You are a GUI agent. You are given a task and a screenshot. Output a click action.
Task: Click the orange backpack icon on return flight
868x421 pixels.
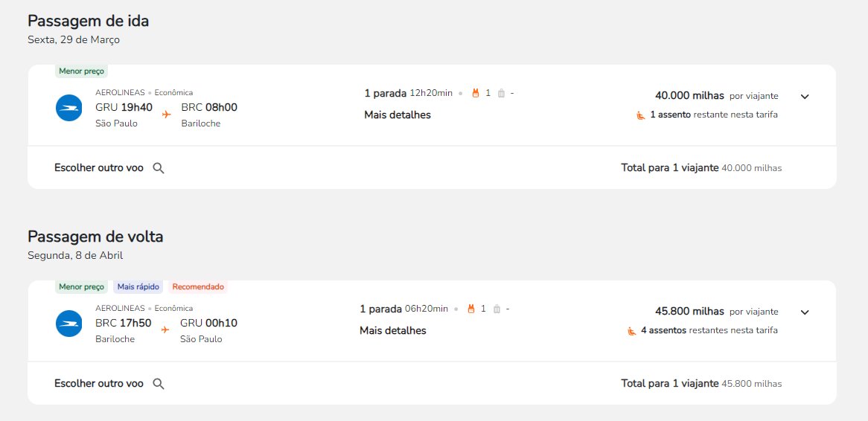[x=471, y=309]
